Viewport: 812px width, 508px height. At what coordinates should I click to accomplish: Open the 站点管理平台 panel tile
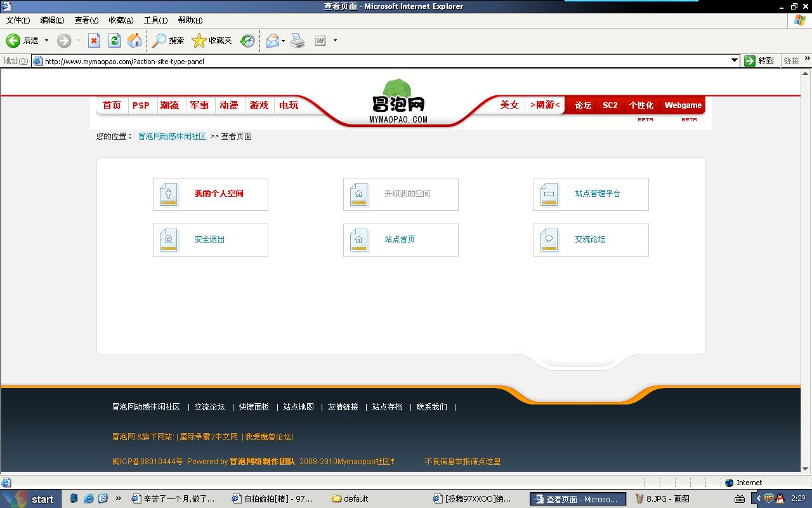(x=591, y=194)
